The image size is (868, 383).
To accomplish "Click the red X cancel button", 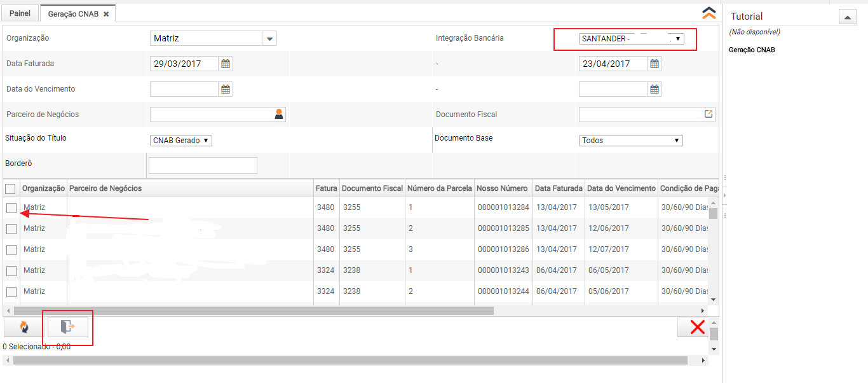I will coord(697,327).
